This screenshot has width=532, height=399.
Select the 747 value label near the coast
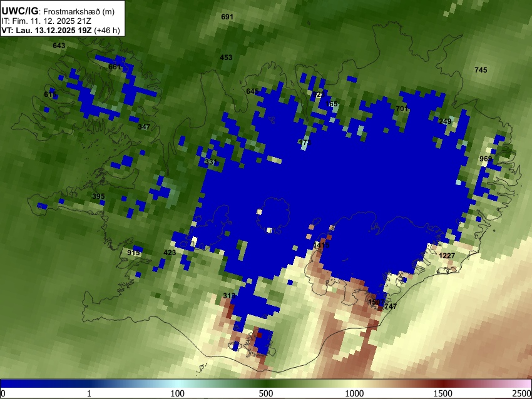pos(391,306)
